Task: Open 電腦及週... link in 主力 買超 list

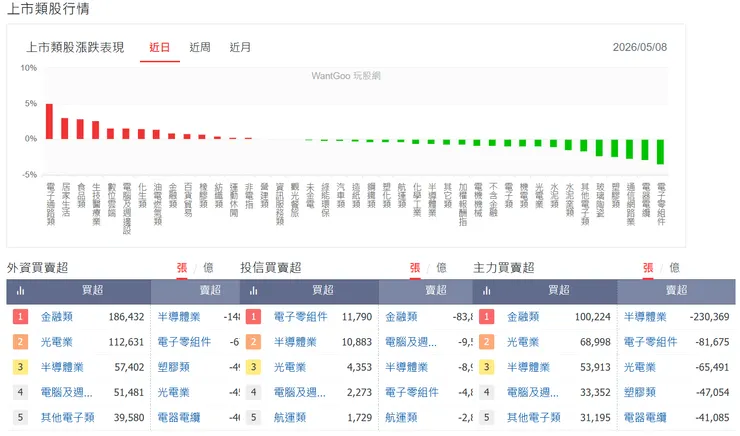Action: tap(533, 392)
